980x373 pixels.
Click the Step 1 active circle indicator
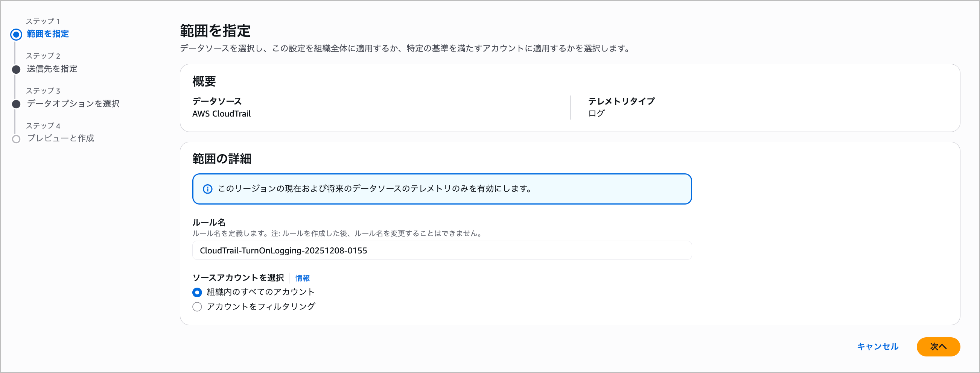tap(16, 35)
